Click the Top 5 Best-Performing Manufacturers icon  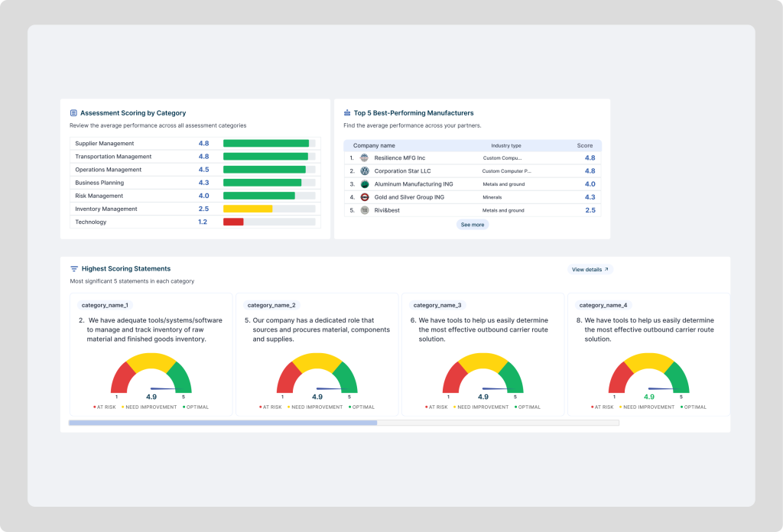[x=347, y=113]
